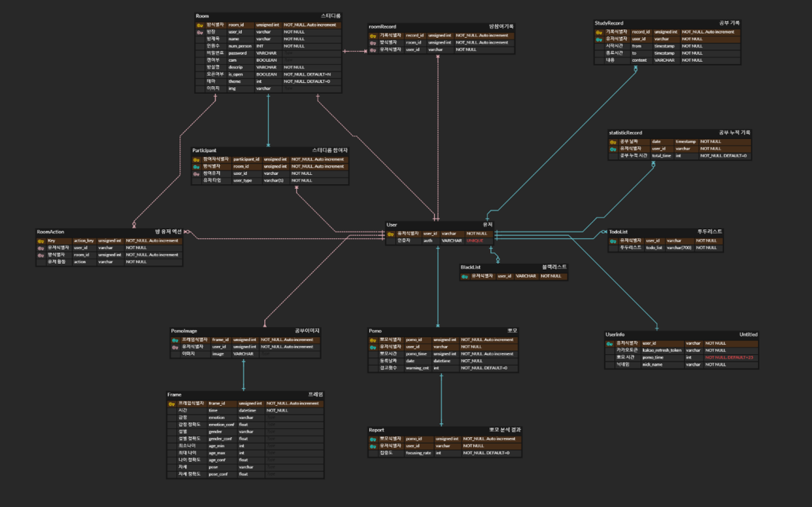Select the Report table title
The height and width of the screenshot is (507, 812).
377,430
